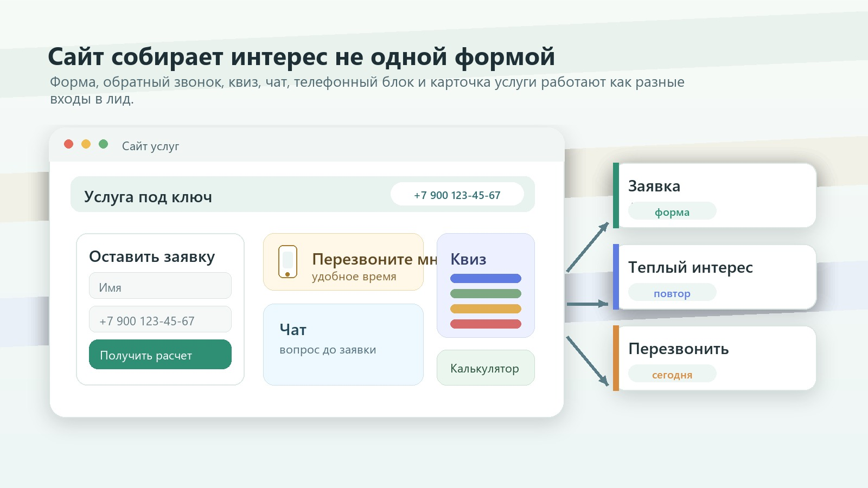
Task: Click the Услуга под ключ heading
Action: 148,197
